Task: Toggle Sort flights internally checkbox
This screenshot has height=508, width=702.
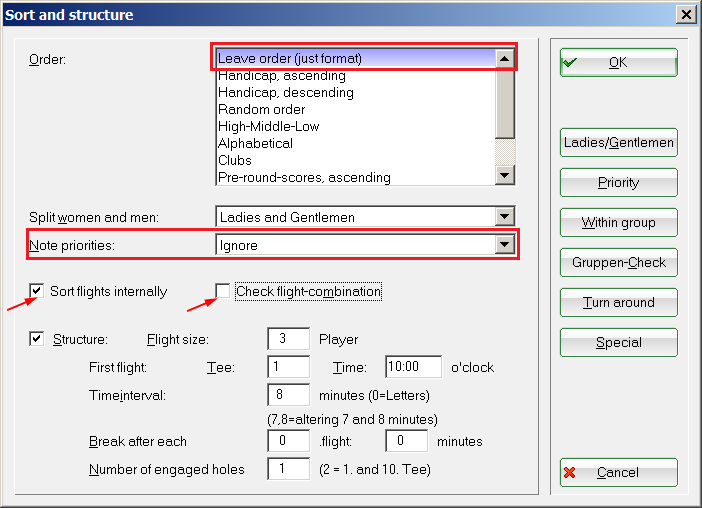Action: pos(36,291)
